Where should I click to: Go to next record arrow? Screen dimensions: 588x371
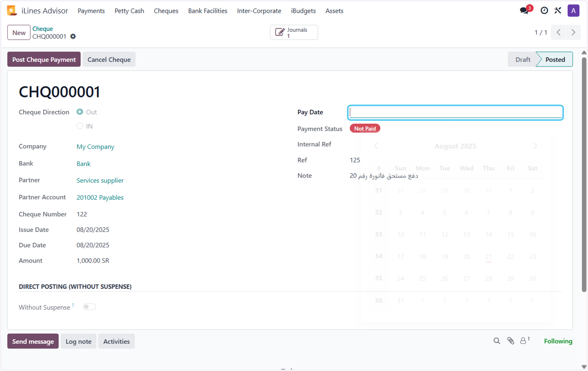pos(573,32)
